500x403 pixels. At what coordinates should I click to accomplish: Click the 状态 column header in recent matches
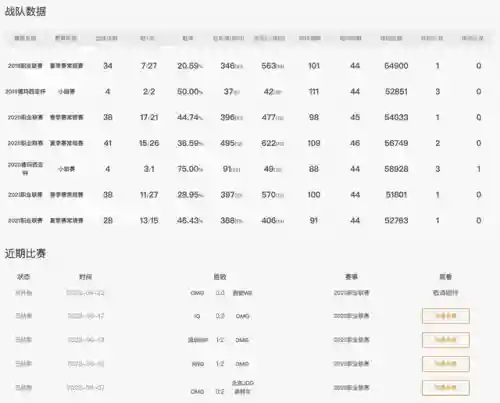[x=23, y=277]
